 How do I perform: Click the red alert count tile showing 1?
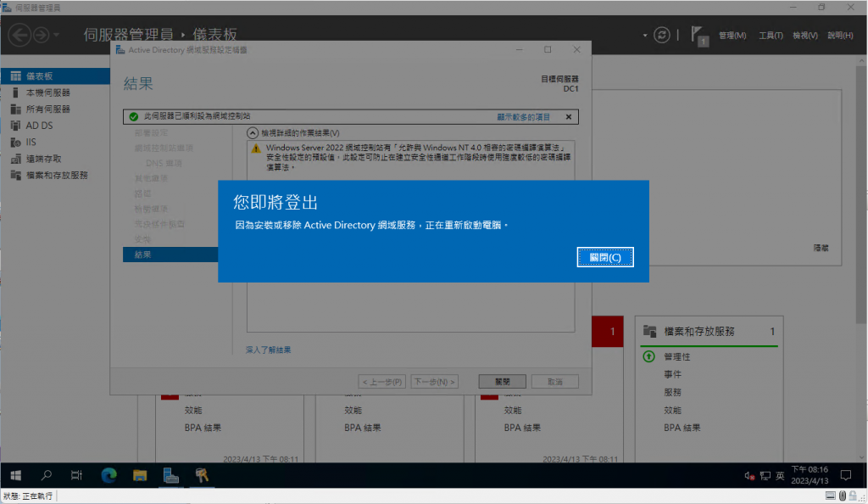[608, 331]
